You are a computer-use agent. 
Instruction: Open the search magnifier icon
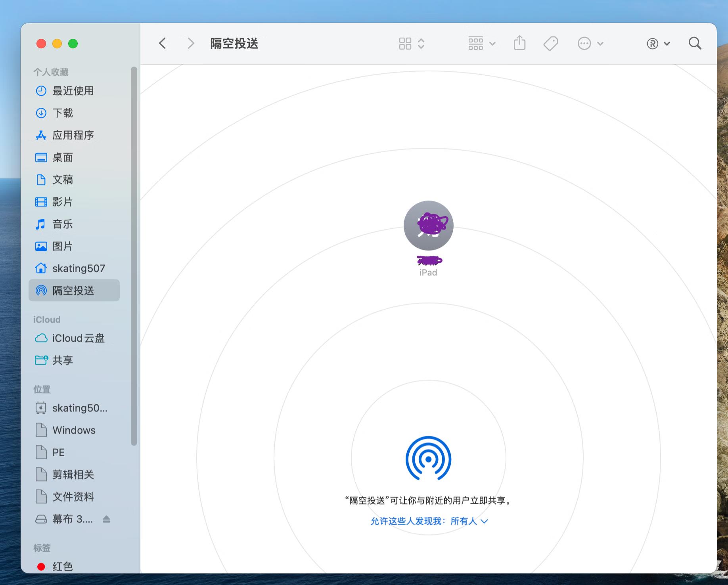pos(695,43)
